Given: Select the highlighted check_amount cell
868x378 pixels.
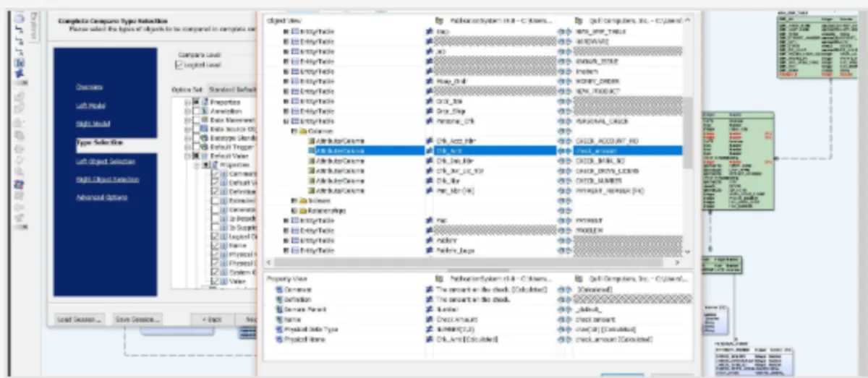Looking at the screenshot, I should (628, 150).
